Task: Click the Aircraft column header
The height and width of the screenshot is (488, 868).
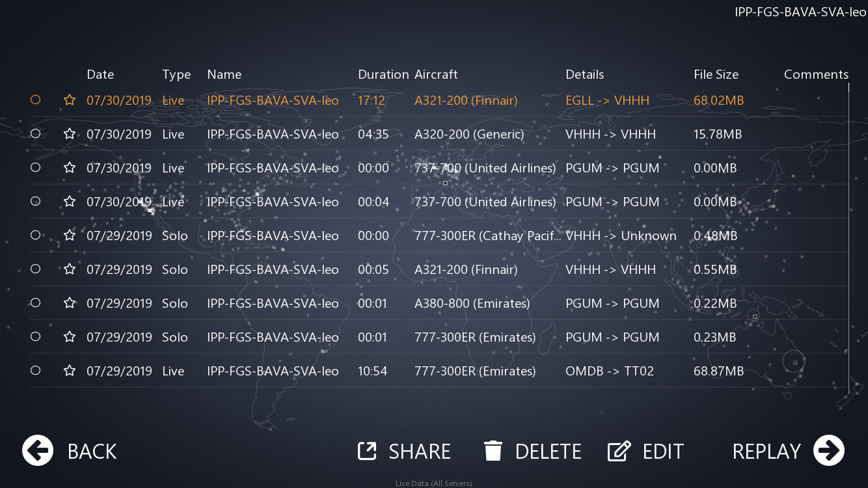Action: (x=436, y=74)
